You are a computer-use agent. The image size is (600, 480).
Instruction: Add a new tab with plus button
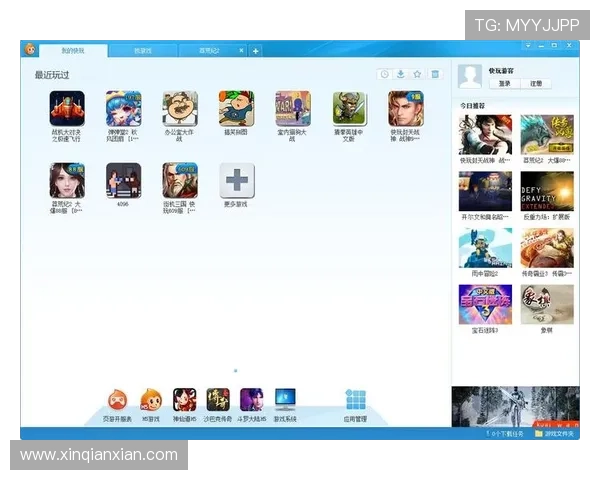[255, 50]
